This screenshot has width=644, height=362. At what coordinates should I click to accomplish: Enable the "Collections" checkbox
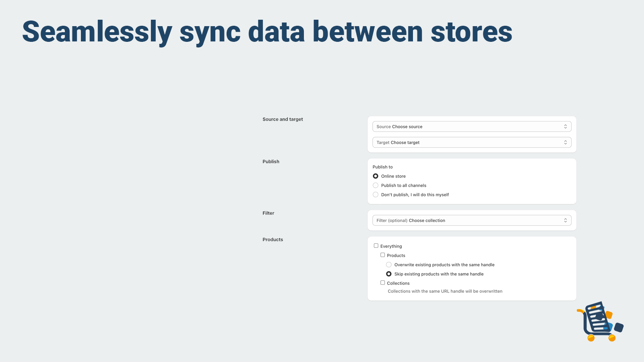click(382, 282)
